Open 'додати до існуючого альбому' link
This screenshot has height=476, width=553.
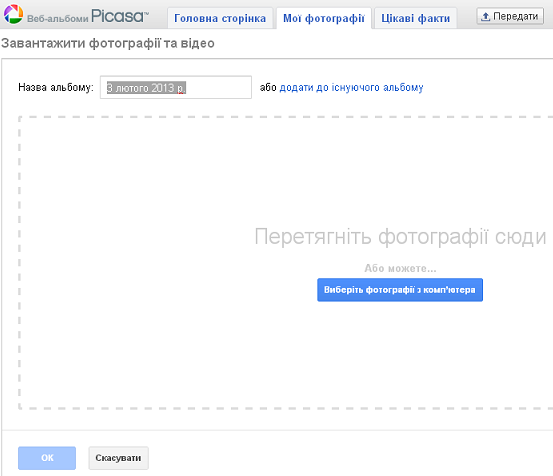[x=351, y=87]
